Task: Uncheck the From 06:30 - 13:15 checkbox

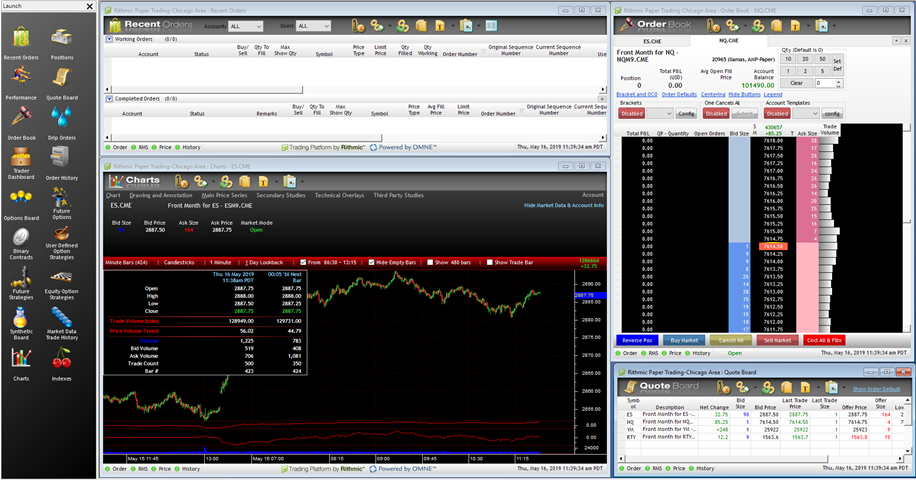Action: tap(303, 262)
